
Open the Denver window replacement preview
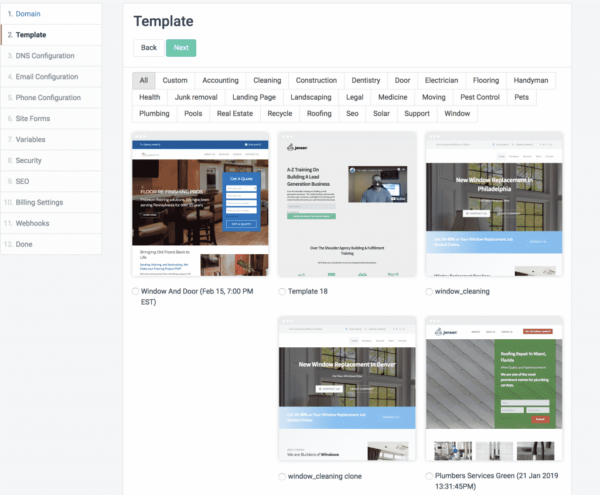pyautogui.click(x=347, y=389)
